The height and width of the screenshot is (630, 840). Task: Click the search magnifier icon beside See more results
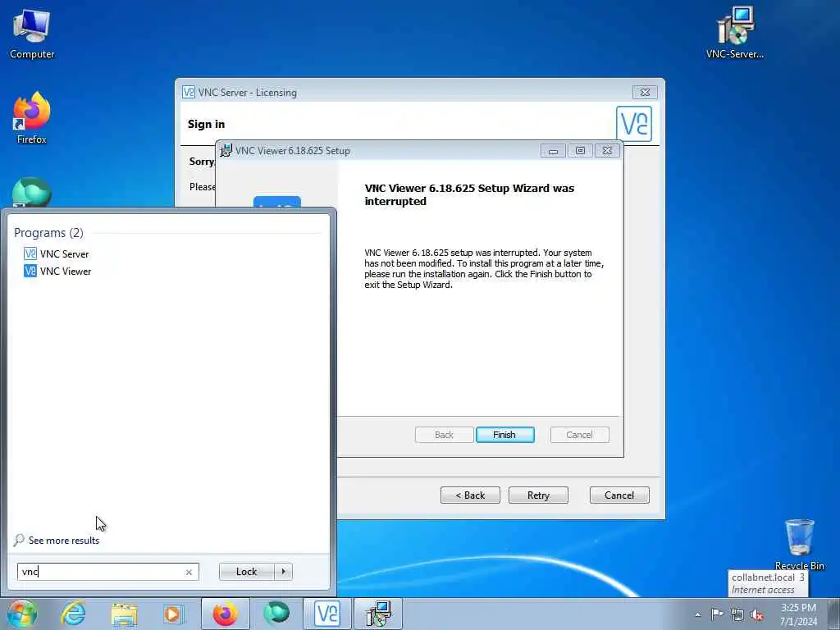click(20, 540)
